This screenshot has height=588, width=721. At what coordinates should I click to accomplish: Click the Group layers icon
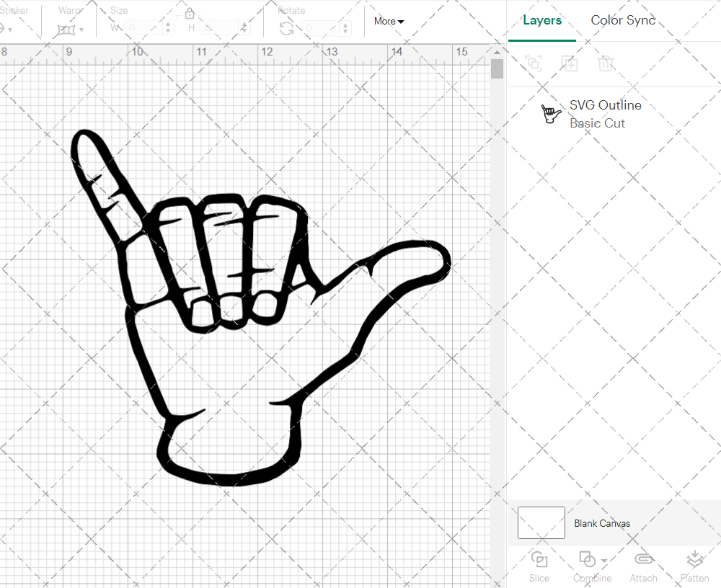(534, 63)
